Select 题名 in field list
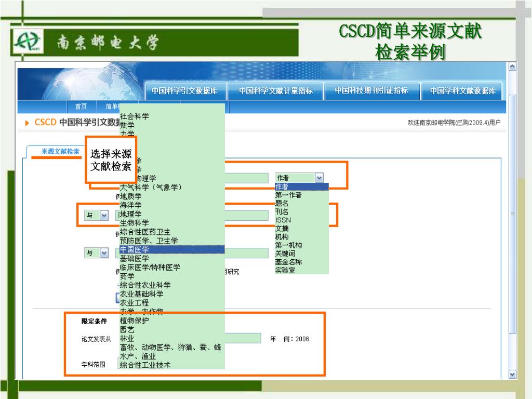 (x=302, y=203)
